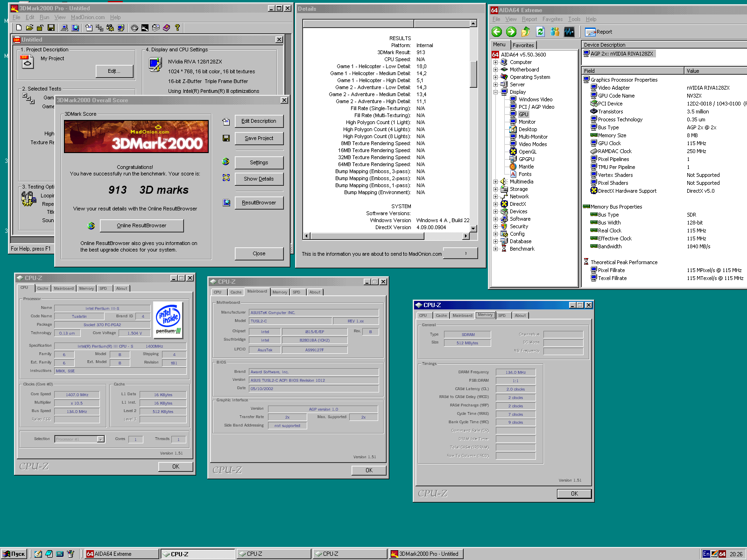Click Save Project button
This screenshot has height=560, width=747.
click(x=259, y=139)
